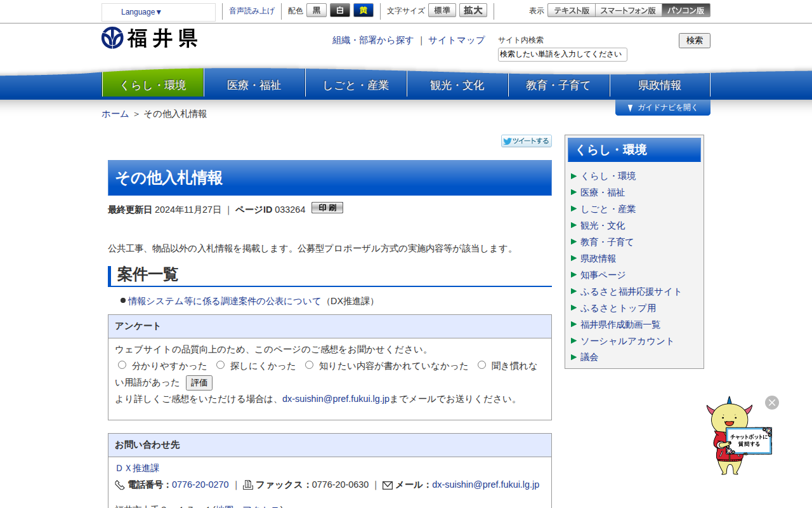
Task: Open the 医療・福祉 main tab
Action: pyautogui.click(x=254, y=84)
